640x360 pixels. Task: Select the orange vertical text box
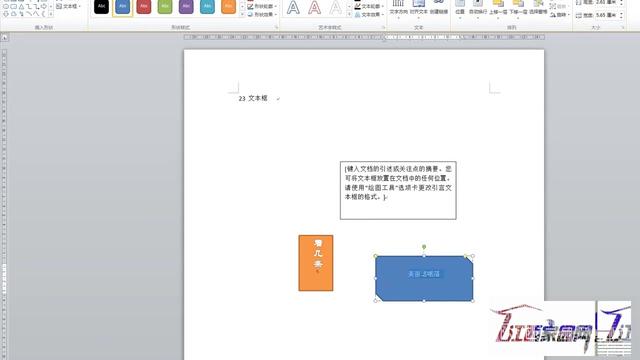pos(316,263)
